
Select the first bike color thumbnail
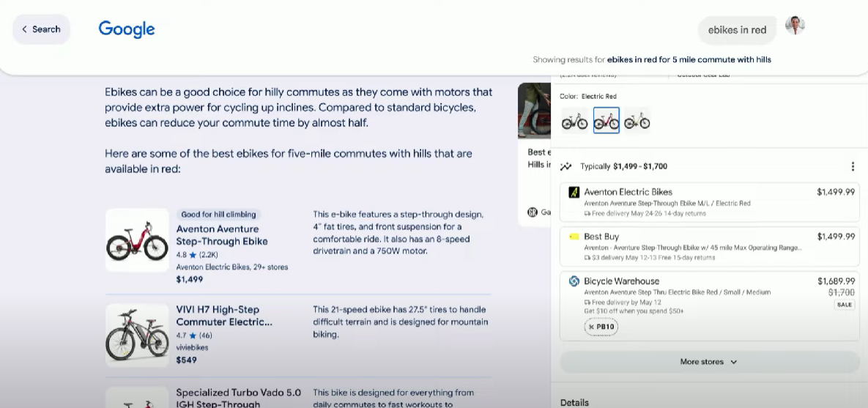(574, 120)
